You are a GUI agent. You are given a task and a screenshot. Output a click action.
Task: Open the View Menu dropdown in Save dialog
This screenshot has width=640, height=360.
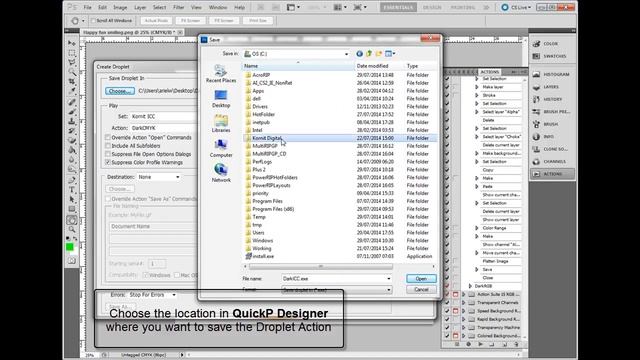click(390, 53)
